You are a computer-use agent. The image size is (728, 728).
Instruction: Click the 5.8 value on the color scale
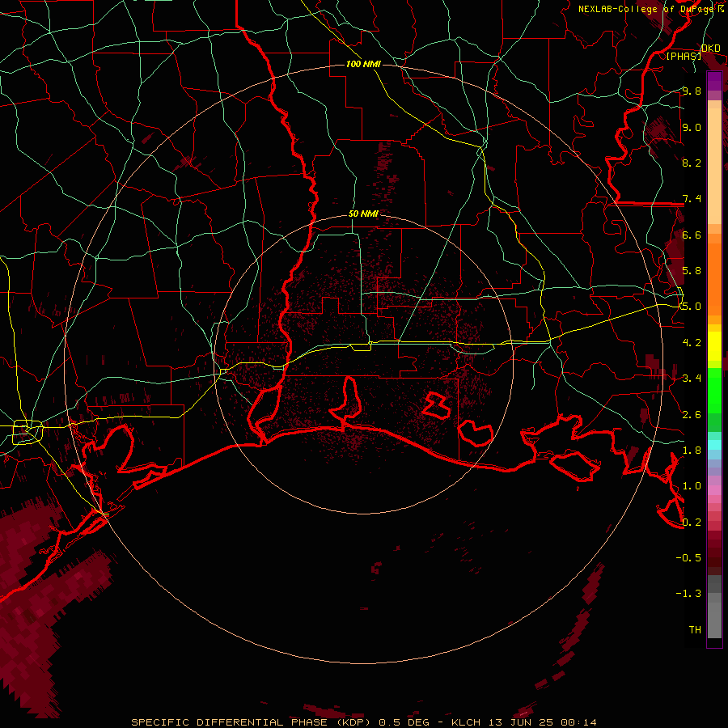[x=692, y=271]
